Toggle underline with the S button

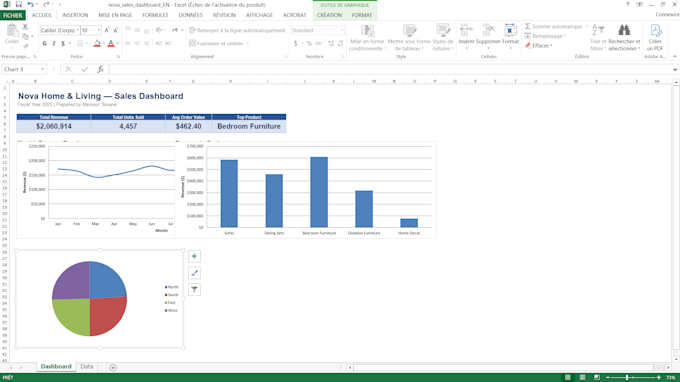pyautogui.click(x=63, y=43)
